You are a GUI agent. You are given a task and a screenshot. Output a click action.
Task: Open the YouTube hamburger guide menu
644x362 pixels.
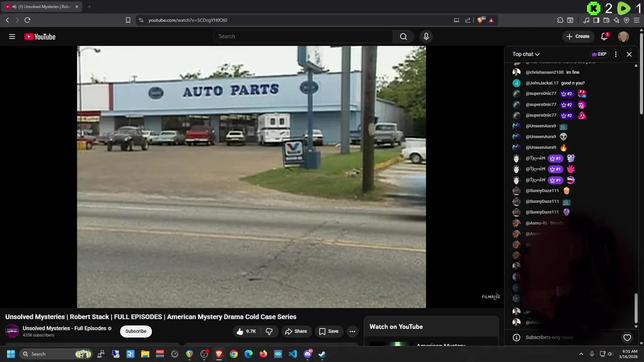coord(12,36)
